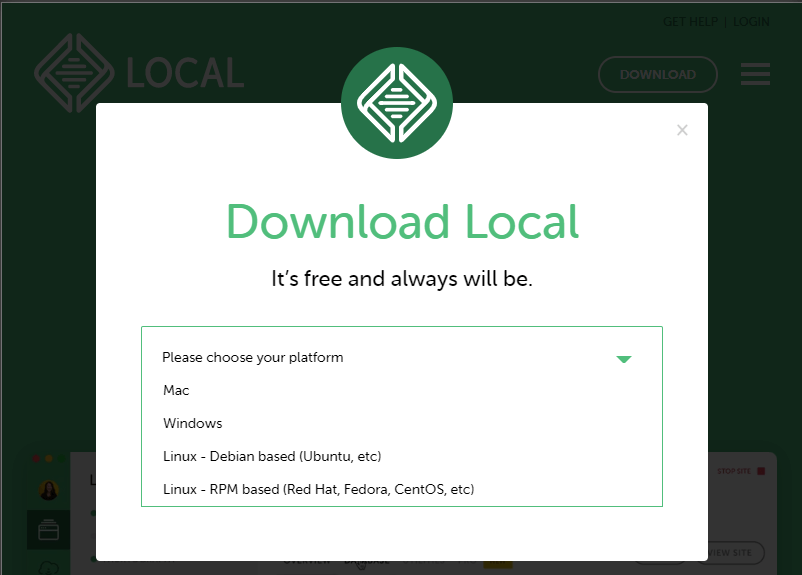Select 'Please choose your platform' placeholder
Image resolution: width=802 pixels, height=575 pixels.
(253, 357)
